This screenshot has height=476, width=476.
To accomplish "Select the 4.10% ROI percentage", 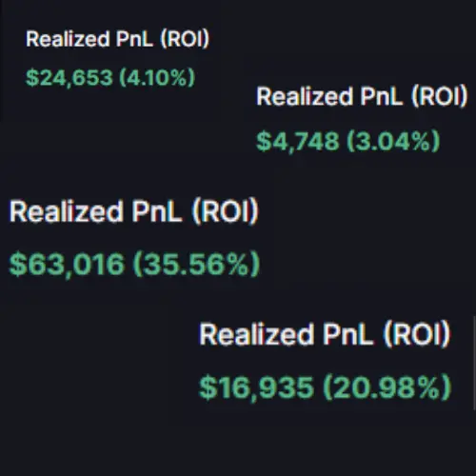I will pos(157,77).
